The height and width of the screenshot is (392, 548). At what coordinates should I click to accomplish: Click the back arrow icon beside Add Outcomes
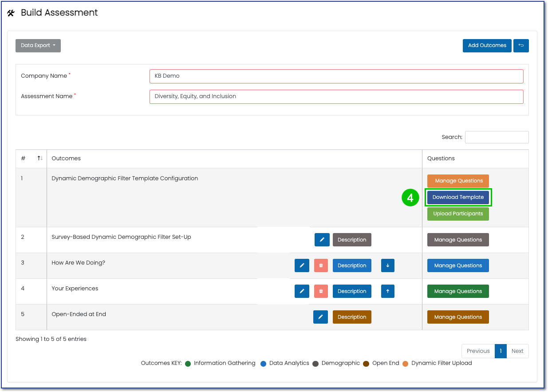pos(521,45)
